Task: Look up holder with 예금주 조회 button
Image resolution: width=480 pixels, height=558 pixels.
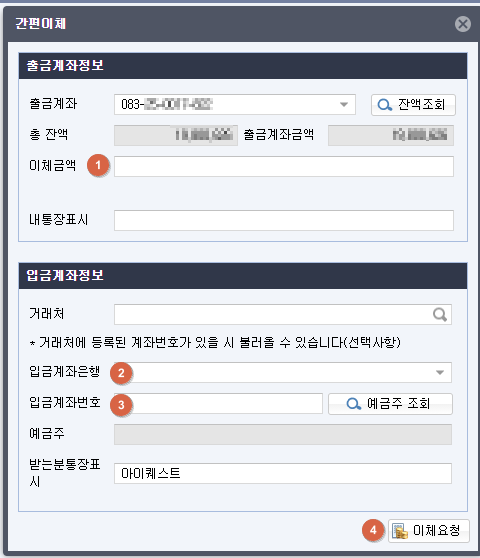Action: pyautogui.click(x=390, y=404)
